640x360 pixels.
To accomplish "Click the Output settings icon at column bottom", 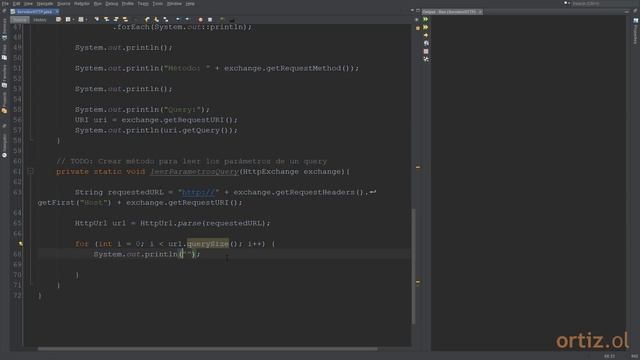I will pos(426,59).
